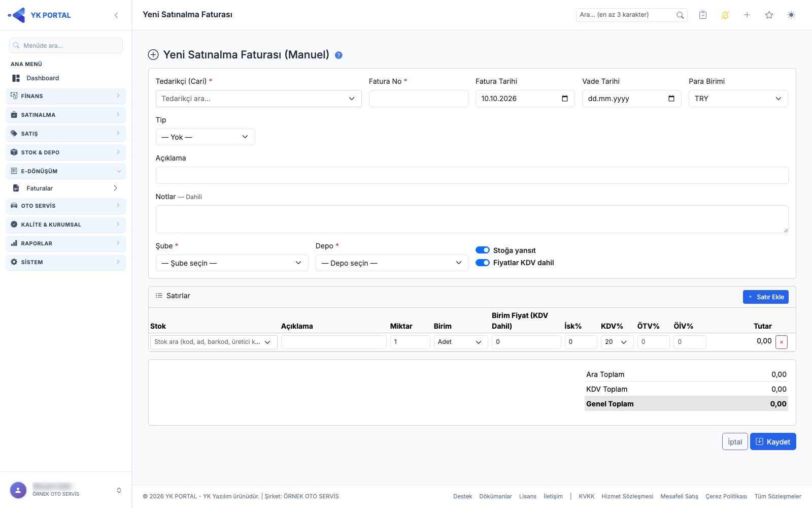Click the Dashboard grid icon
Image resolution: width=812 pixels, height=508 pixels.
16,78
